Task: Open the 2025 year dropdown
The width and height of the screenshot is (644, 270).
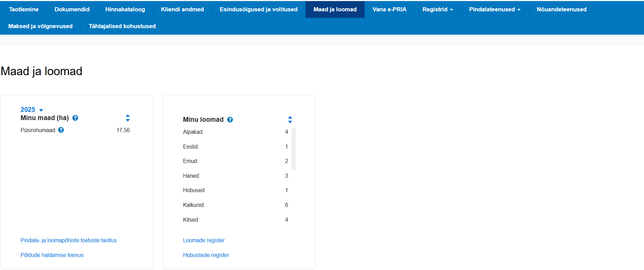Action: 32,110
